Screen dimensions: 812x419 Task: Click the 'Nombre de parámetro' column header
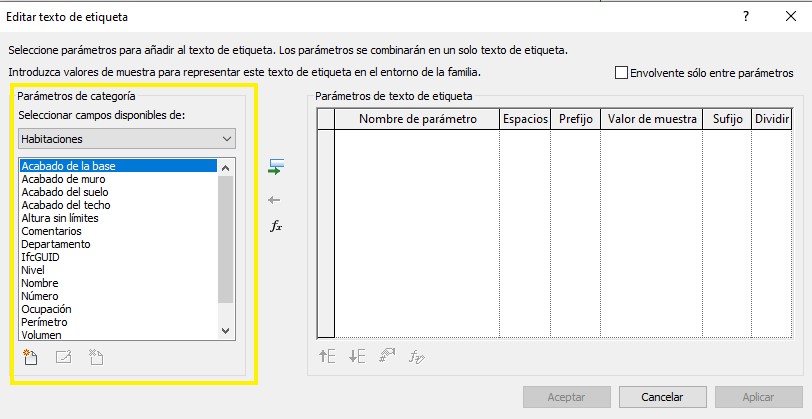coord(417,119)
